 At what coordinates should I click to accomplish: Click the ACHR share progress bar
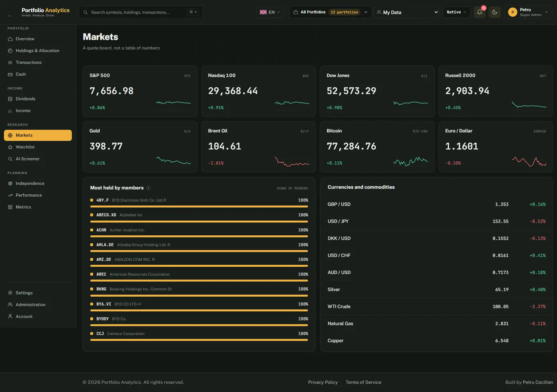tap(199, 236)
